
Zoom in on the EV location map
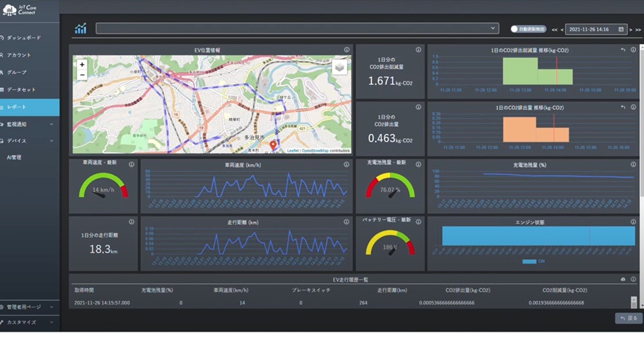(82, 65)
